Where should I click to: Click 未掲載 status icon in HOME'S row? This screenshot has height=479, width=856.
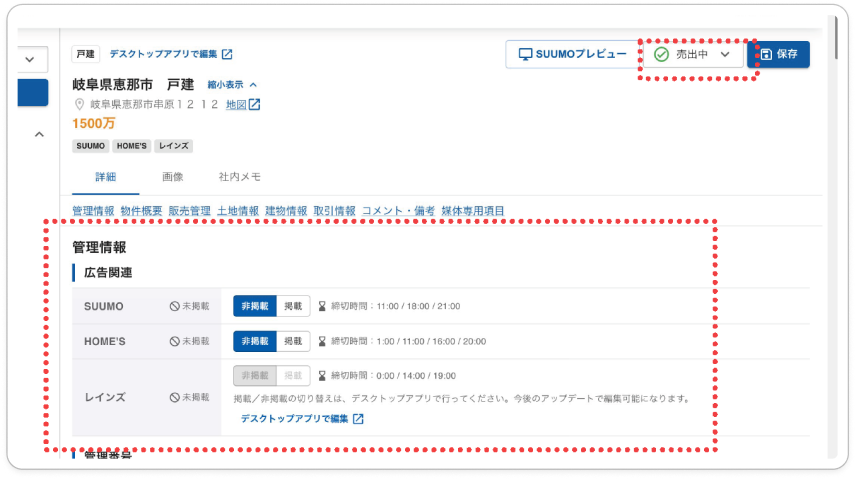pos(174,341)
